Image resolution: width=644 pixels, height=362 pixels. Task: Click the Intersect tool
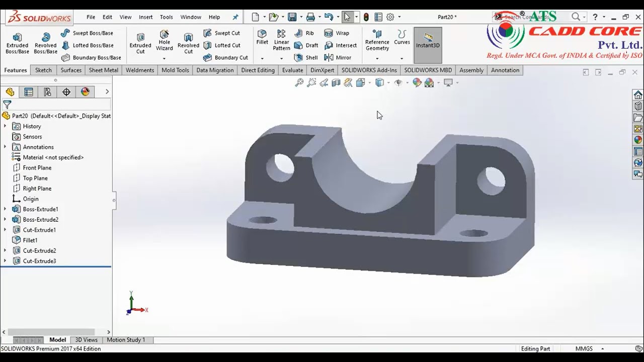point(341,45)
